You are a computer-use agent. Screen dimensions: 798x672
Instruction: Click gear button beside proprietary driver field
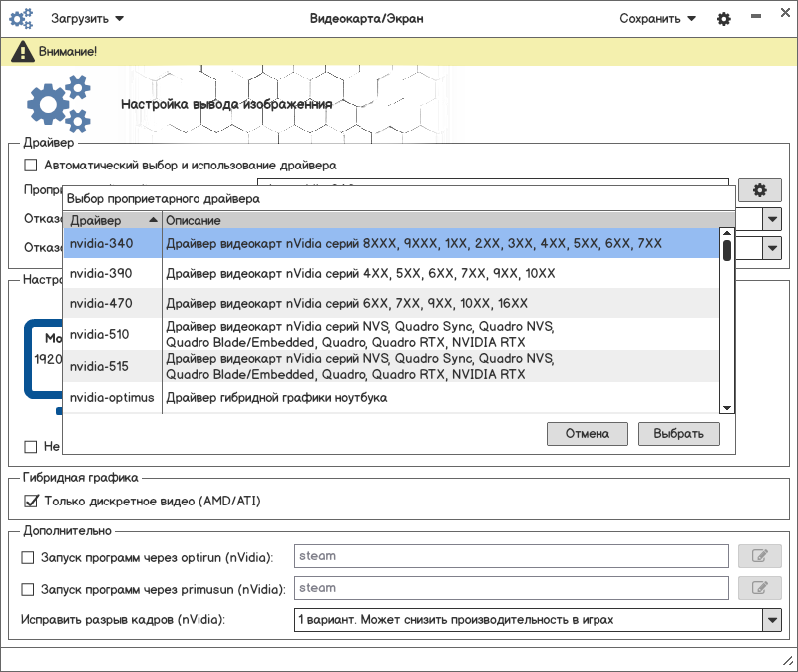(759, 190)
